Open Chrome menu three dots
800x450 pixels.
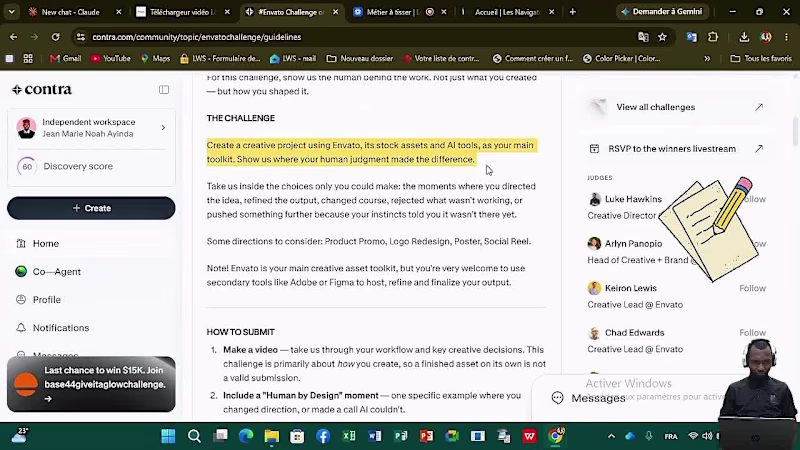tap(786, 37)
